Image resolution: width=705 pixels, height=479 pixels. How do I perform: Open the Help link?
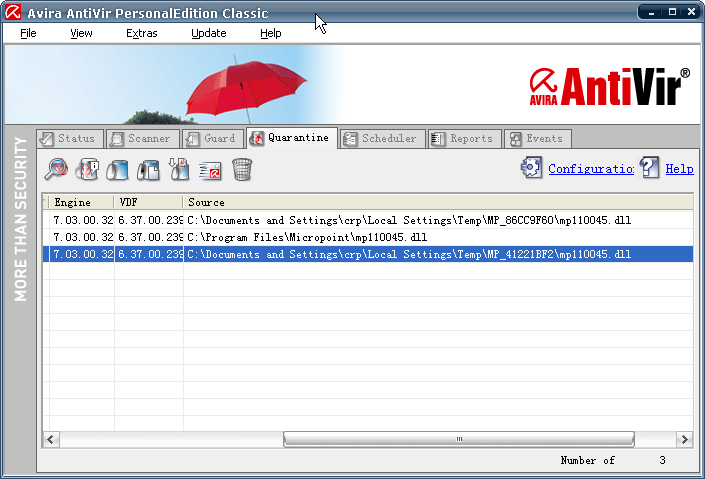pyautogui.click(x=679, y=169)
